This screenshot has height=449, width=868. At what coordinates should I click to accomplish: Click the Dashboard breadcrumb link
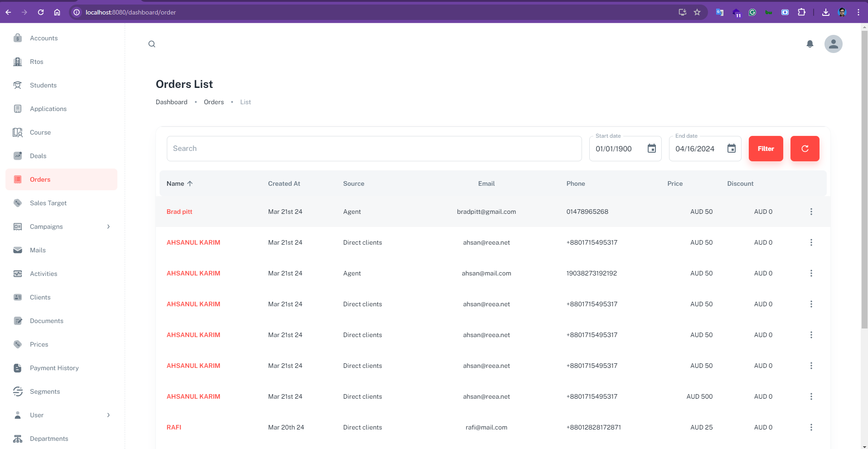click(x=171, y=102)
